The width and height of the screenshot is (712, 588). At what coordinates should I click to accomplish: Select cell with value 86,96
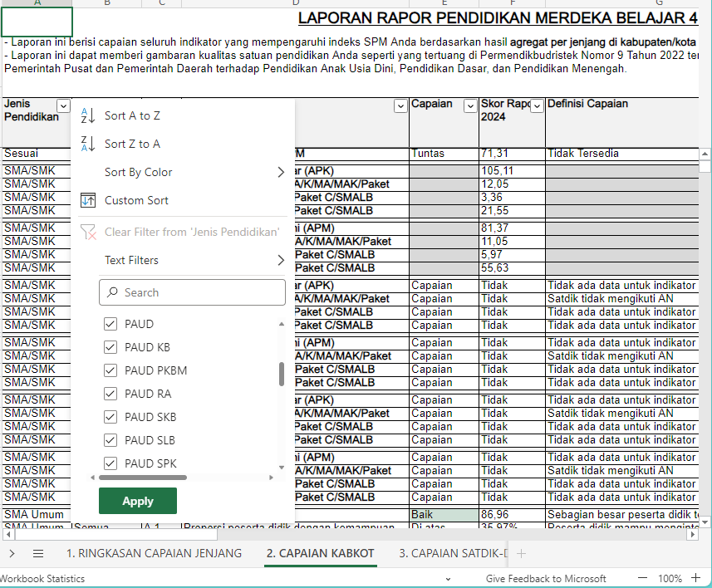512,514
